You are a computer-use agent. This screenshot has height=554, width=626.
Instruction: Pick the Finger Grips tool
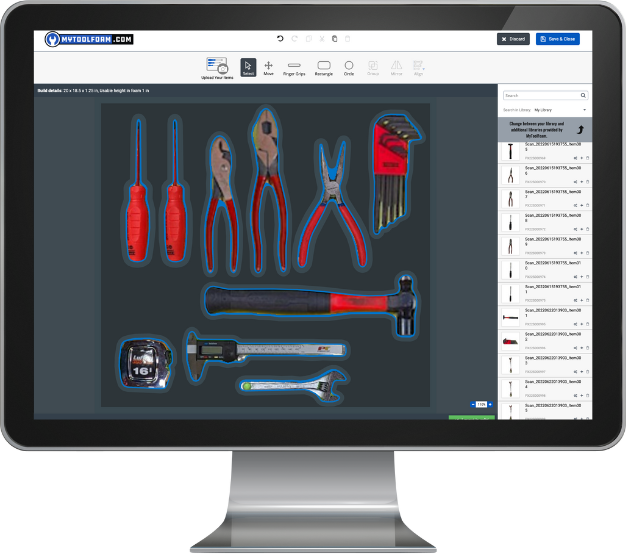tap(294, 67)
